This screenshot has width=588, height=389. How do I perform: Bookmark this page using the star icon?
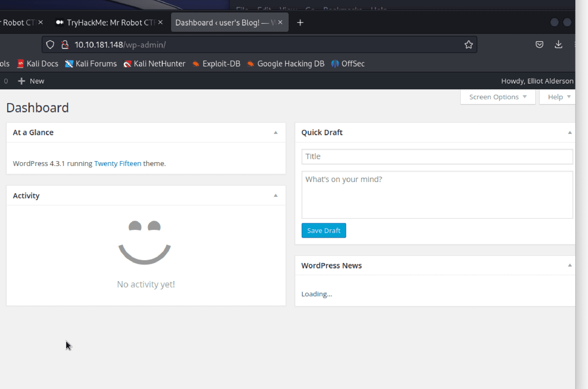tap(468, 44)
